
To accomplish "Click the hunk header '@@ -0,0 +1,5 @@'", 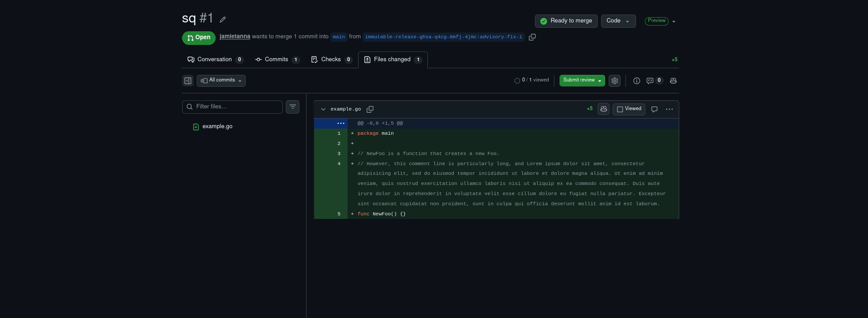I will [x=380, y=123].
